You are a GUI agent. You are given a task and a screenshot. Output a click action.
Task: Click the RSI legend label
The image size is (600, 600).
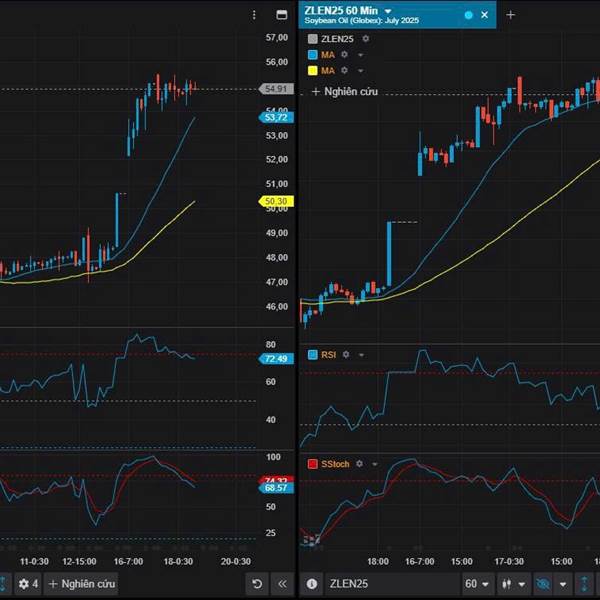coord(329,355)
